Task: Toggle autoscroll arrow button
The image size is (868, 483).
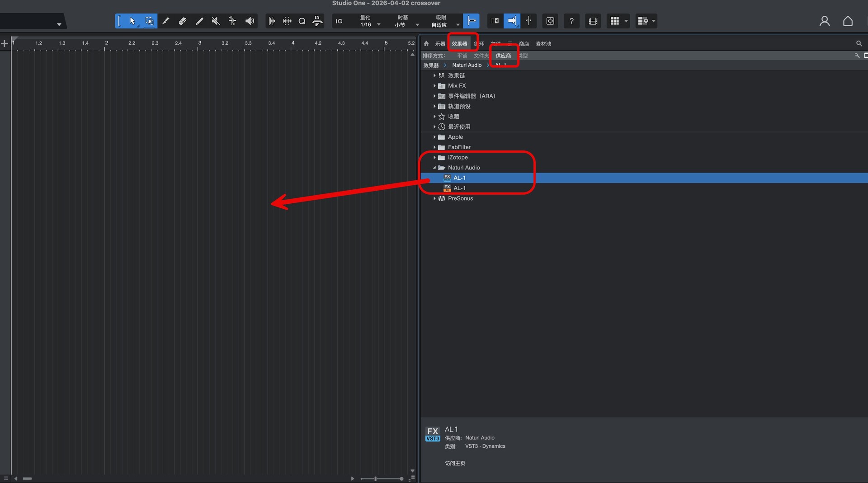Action: click(512, 21)
